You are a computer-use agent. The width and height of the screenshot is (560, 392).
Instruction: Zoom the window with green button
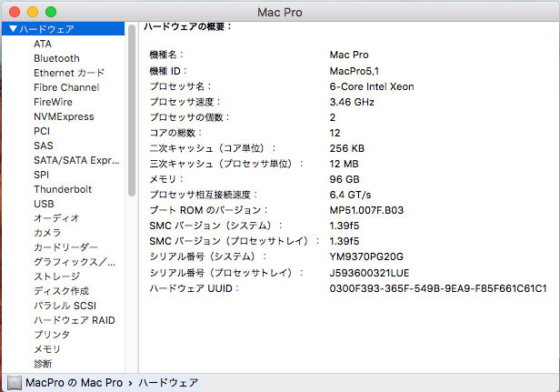[x=51, y=12]
